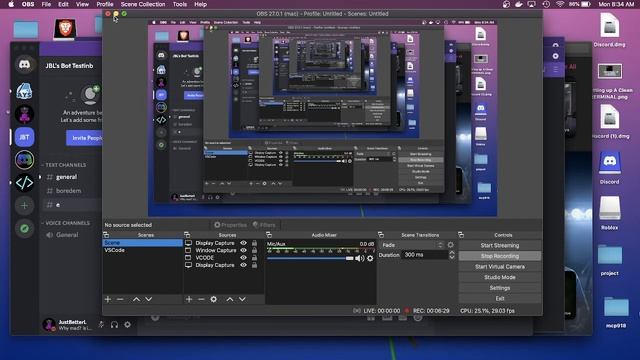Toggle Discord microphone mute icon

click(101, 324)
